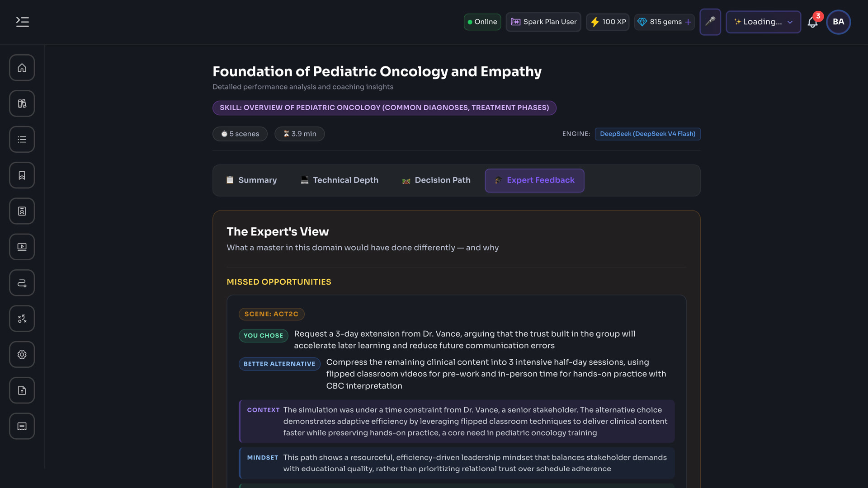Click the DeepSeek engine label
Image resolution: width=868 pixels, height=488 pixels.
(647, 134)
